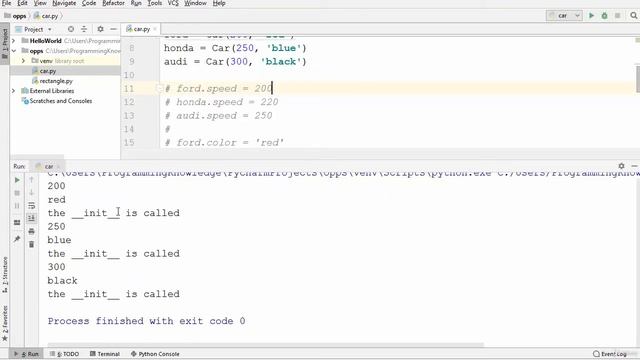Screen dimensions: 640x360
Task: Click the code line honda = Car(250, 'blue')
Action: point(235,48)
